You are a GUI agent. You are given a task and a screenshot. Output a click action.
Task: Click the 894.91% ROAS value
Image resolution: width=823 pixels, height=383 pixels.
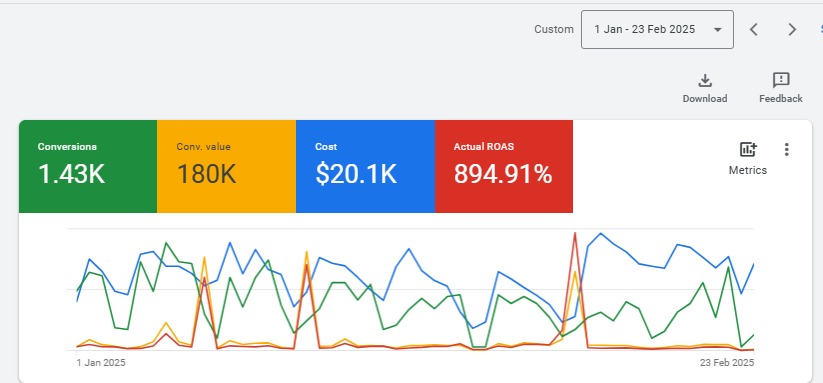pos(503,174)
